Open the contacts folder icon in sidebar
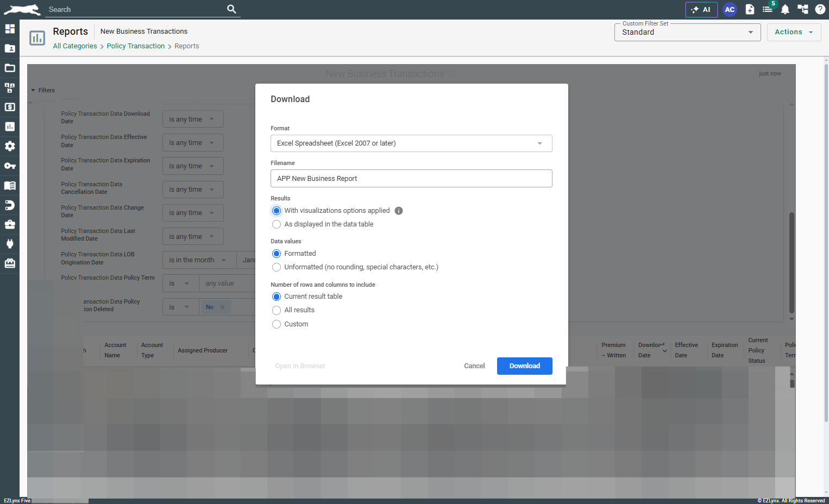This screenshot has width=829, height=504. [10, 48]
